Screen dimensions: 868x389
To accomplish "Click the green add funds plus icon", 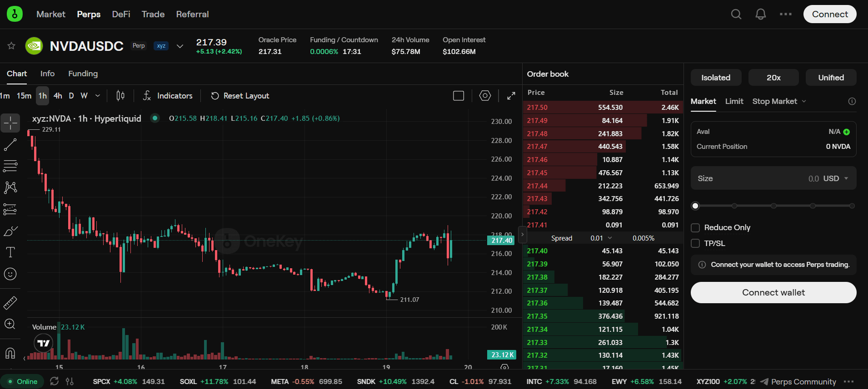I will pyautogui.click(x=846, y=132).
